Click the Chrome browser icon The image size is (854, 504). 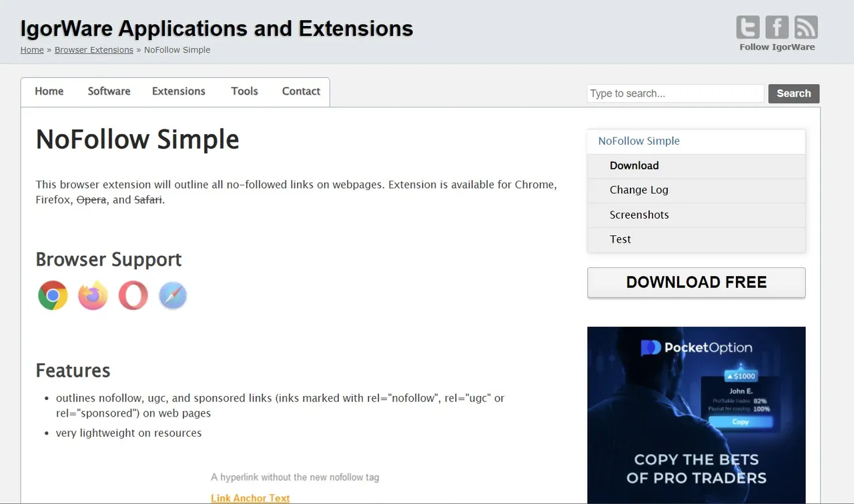[x=53, y=295]
